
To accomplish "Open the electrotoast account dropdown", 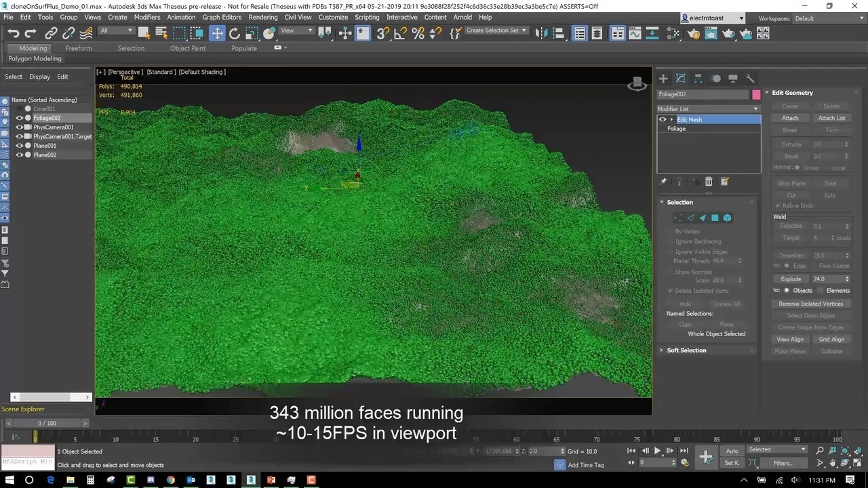I will pyautogui.click(x=713, y=18).
